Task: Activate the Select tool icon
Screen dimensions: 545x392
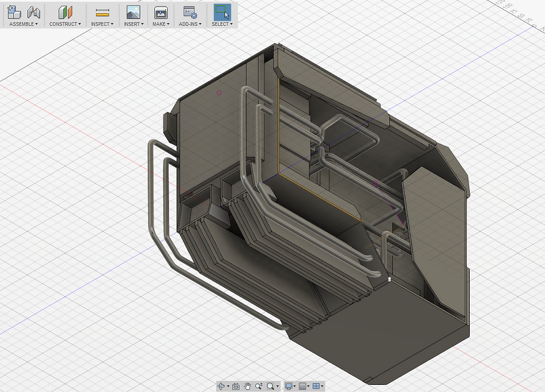Action: 222,12
